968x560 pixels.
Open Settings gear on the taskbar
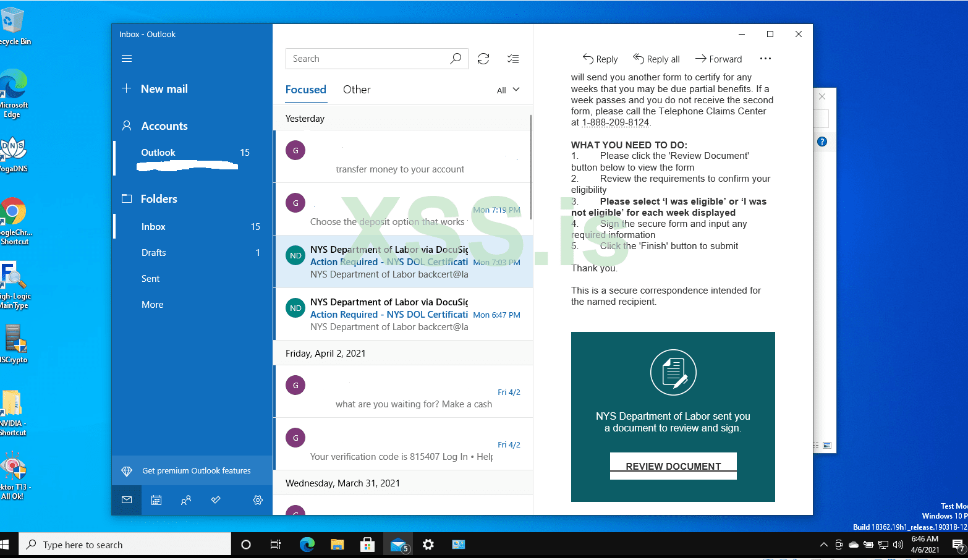point(428,545)
